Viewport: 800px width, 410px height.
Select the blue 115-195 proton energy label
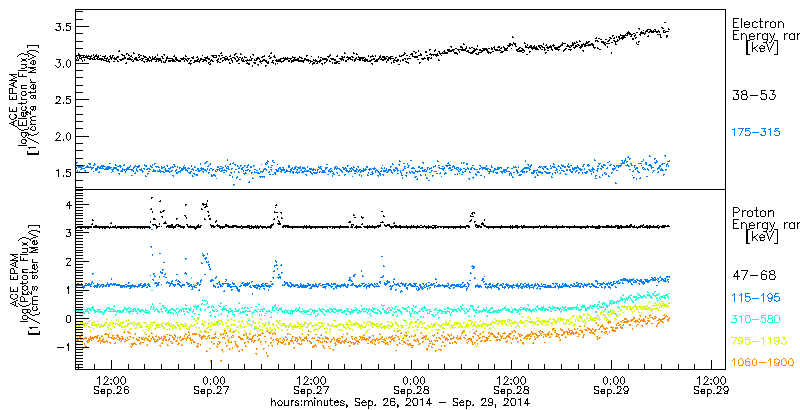click(756, 297)
